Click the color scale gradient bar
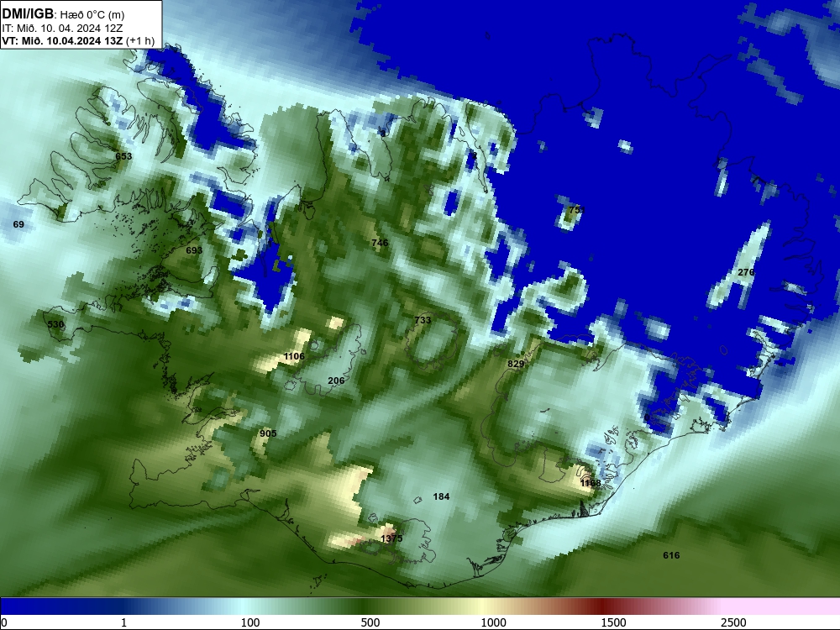Image resolution: width=840 pixels, height=630 pixels. pos(420,606)
